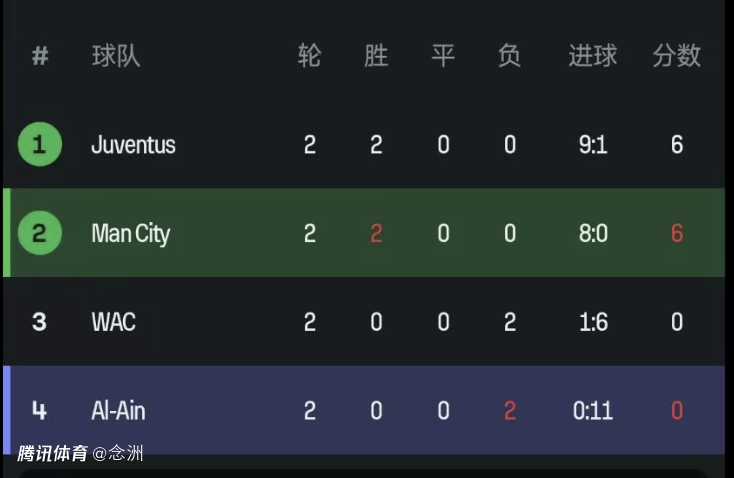Sort by the 胜 column header
Screen dimensions: 734x478
click(x=376, y=56)
